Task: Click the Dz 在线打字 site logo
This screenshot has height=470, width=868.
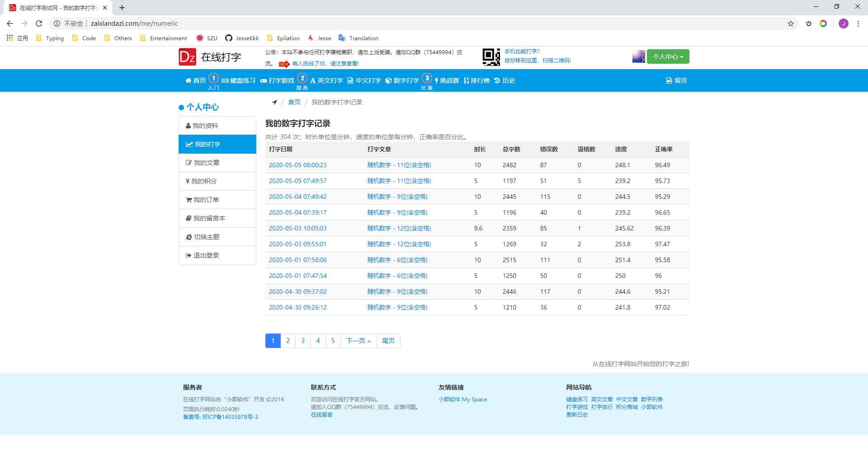Action: (210, 57)
